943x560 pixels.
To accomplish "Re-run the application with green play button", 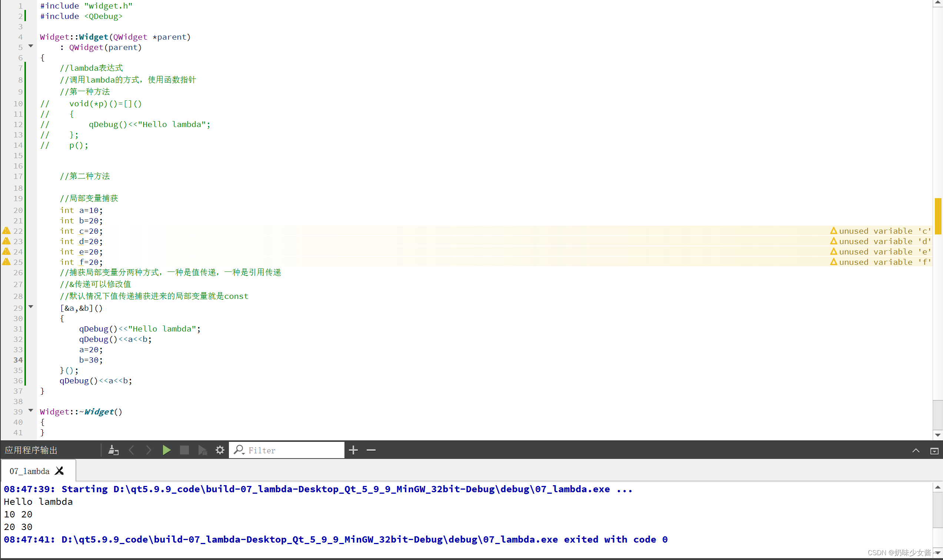I will pyautogui.click(x=166, y=450).
